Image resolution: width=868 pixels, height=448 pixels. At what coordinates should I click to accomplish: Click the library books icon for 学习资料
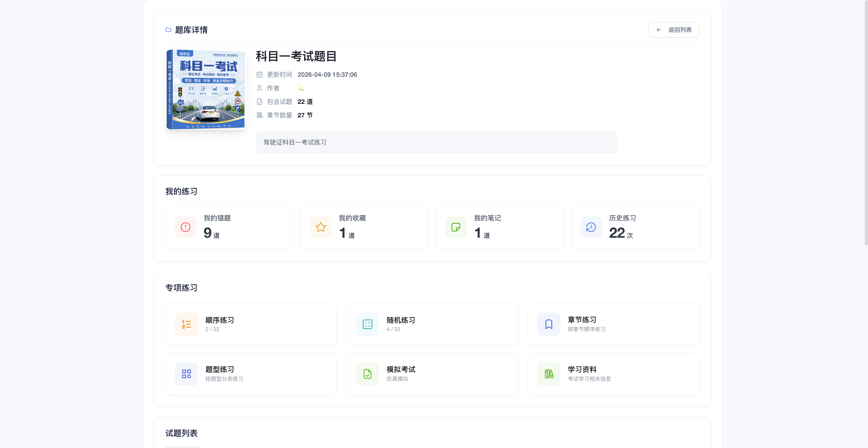tap(549, 374)
